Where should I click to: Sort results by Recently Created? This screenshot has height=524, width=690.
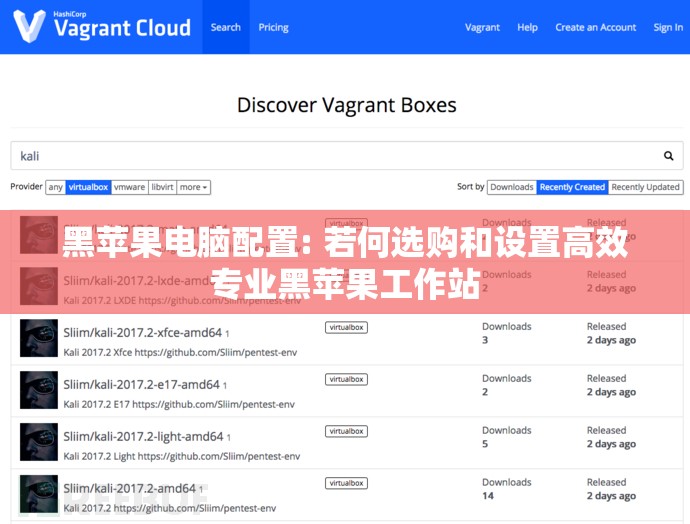[572, 187]
